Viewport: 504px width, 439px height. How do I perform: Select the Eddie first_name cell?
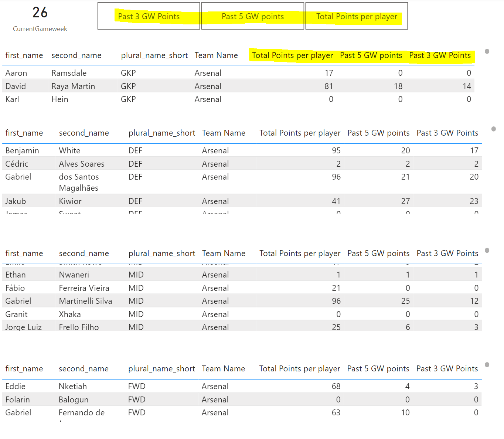click(16, 387)
